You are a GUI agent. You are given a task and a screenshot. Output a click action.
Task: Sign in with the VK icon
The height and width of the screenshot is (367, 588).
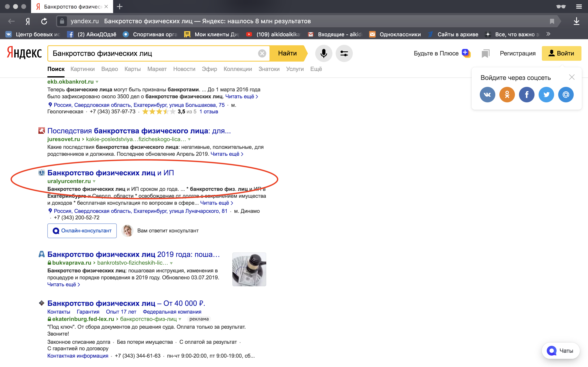(487, 94)
